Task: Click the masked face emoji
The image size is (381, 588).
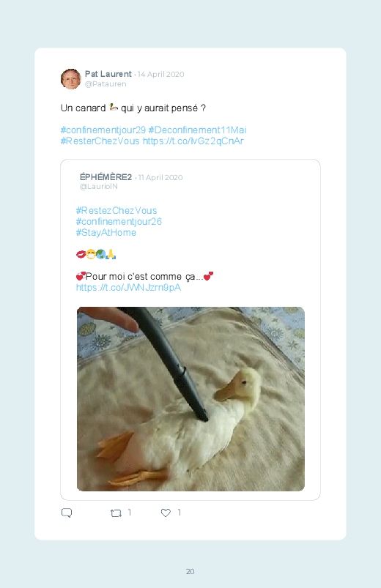Action: coord(90,255)
